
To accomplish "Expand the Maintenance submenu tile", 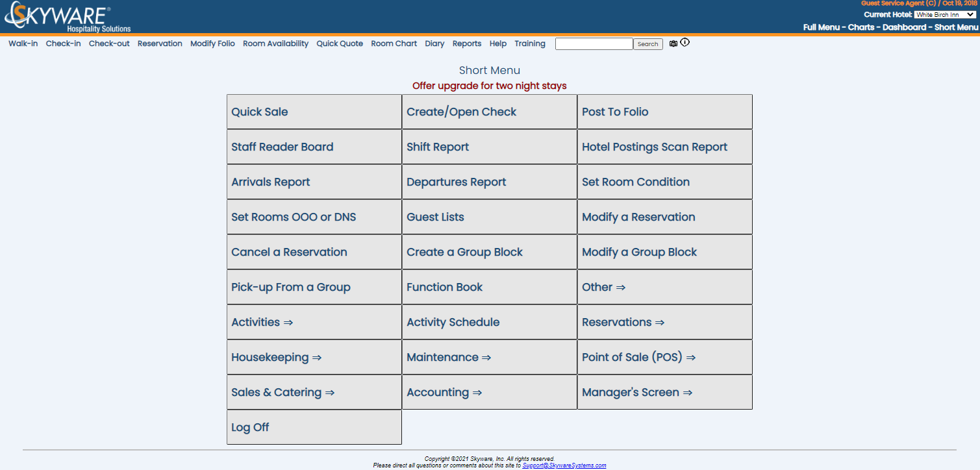I will click(490, 357).
